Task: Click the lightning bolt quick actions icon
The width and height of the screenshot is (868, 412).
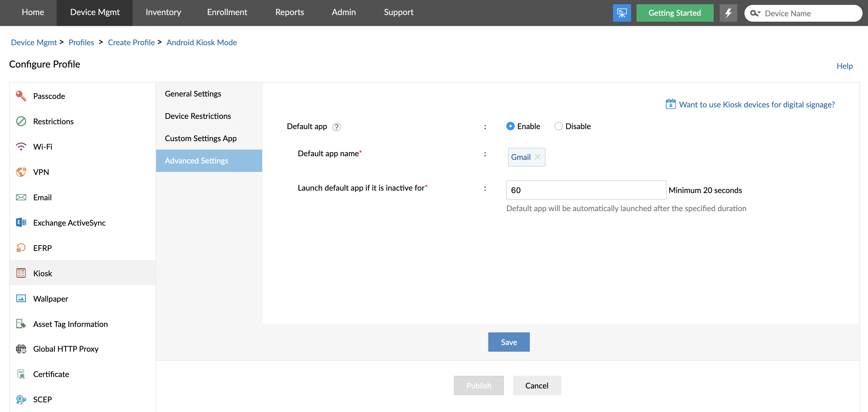Action: click(728, 13)
